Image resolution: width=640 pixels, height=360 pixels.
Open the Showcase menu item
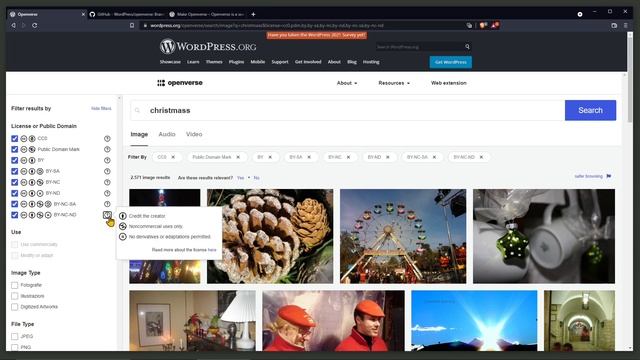pyautogui.click(x=170, y=62)
